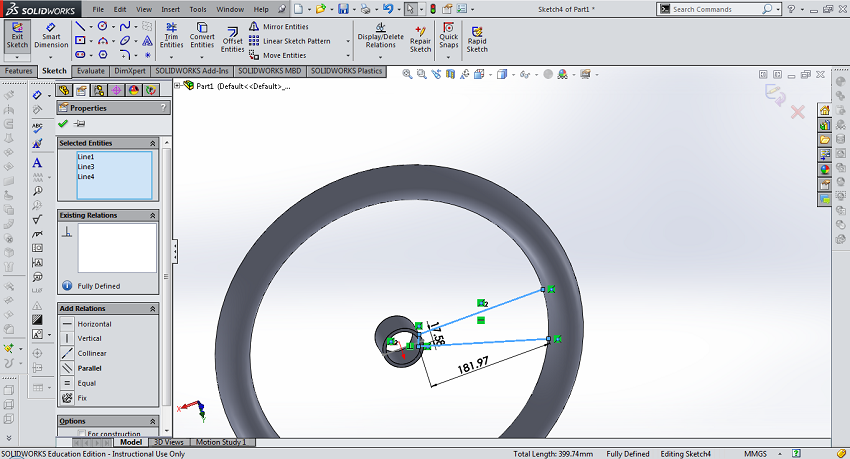Screen dimensions: 850x459
Task: Click the red X cancel sketch corner icon
Action: pos(797,113)
